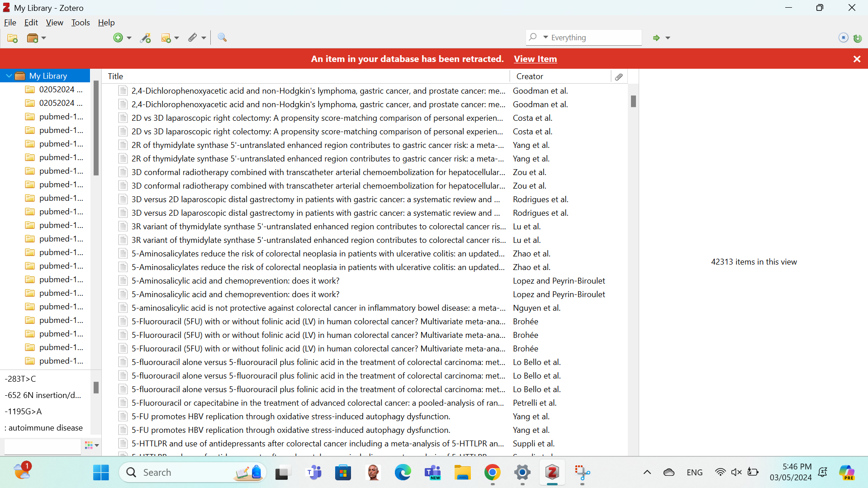Expand the New Note dropdown arrow
The height and width of the screenshot is (488, 868).
pos(176,38)
